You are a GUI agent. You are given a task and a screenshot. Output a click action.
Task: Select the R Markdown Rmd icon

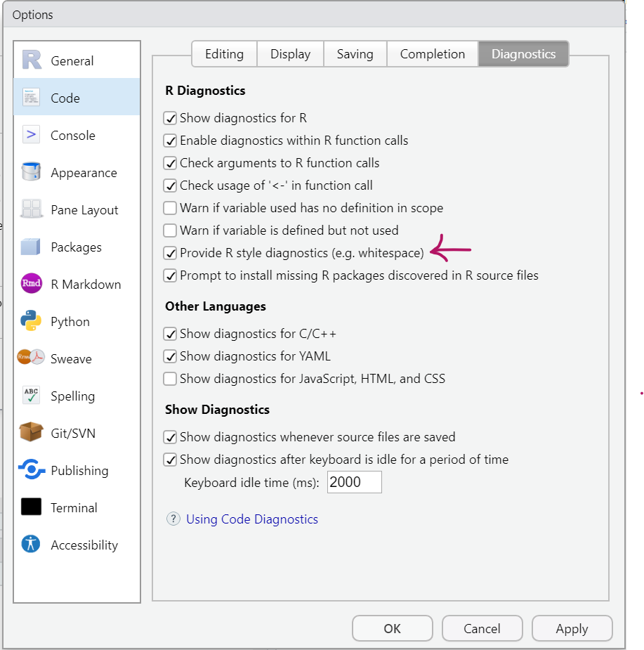click(32, 284)
